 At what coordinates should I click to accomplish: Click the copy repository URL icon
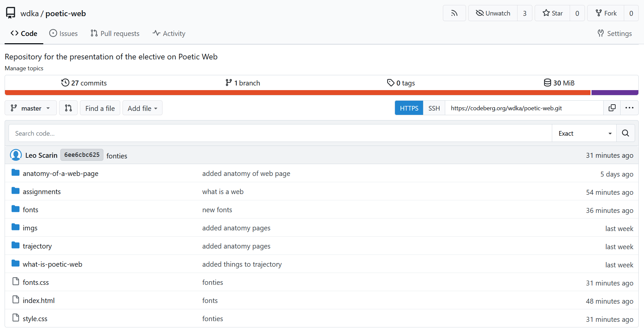[612, 108]
